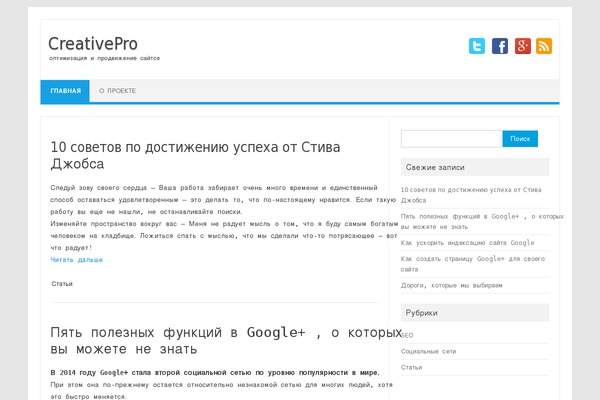Open the Twitter social icon
Screen dimensions: 600x400
tap(477, 46)
